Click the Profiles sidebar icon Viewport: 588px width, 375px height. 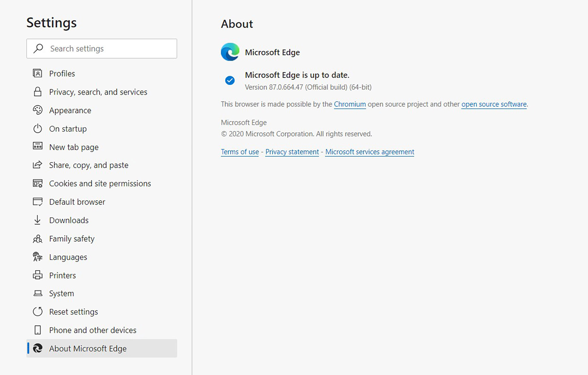click(38, 73)
